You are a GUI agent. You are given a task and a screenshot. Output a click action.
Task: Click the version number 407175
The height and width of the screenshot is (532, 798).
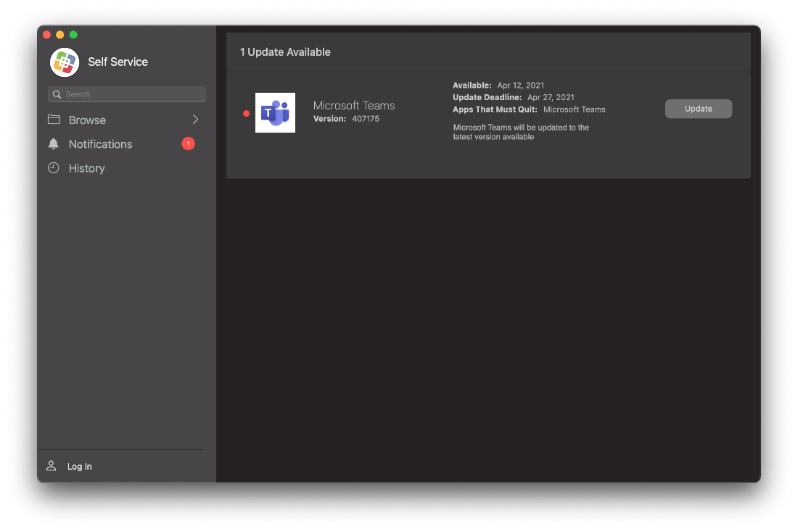[366, 119]
